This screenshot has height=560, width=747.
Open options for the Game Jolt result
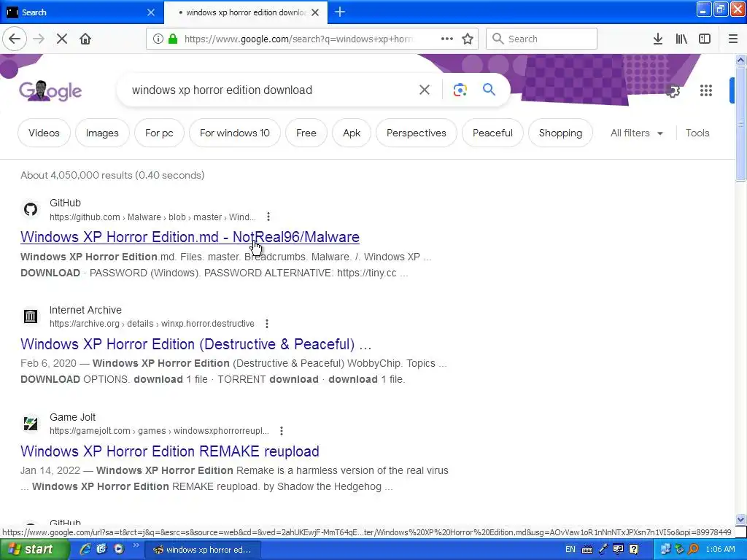tap(282, 431)
